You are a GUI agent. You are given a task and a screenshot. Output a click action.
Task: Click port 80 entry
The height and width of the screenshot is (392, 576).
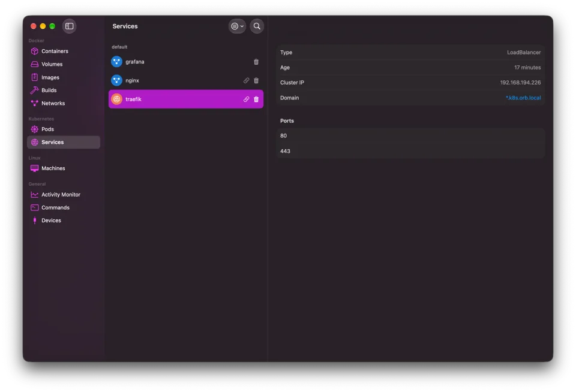pos(410,136)
